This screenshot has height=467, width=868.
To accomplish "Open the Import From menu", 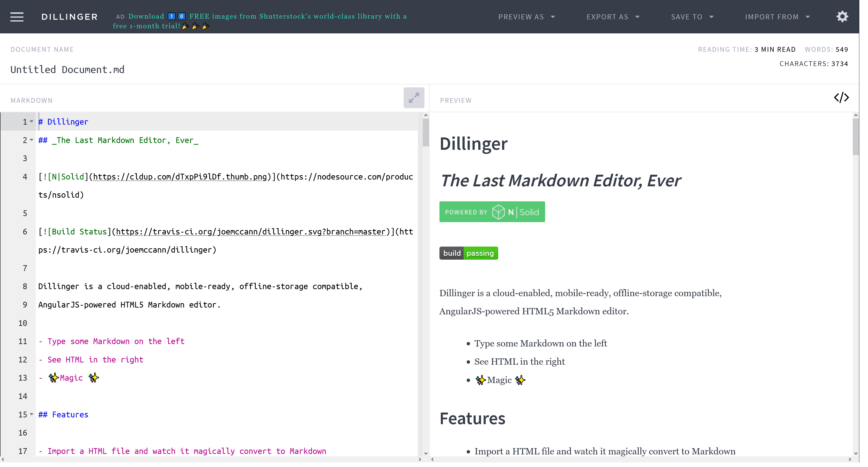I will pos(777,17).
